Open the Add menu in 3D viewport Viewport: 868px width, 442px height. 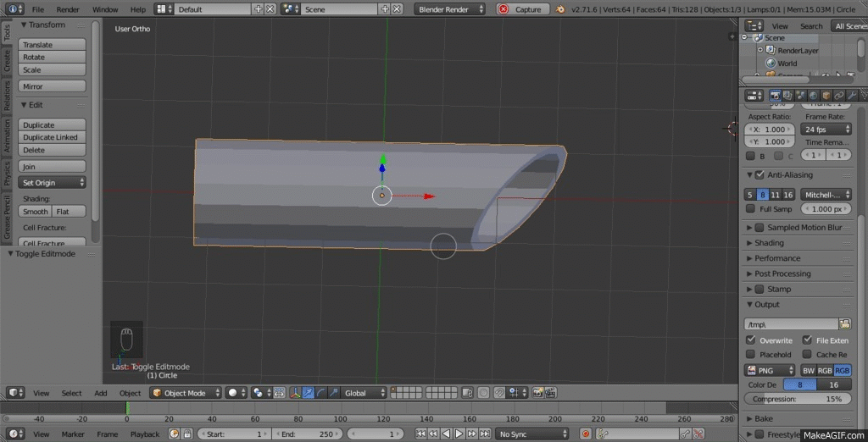tap(101, 393)
